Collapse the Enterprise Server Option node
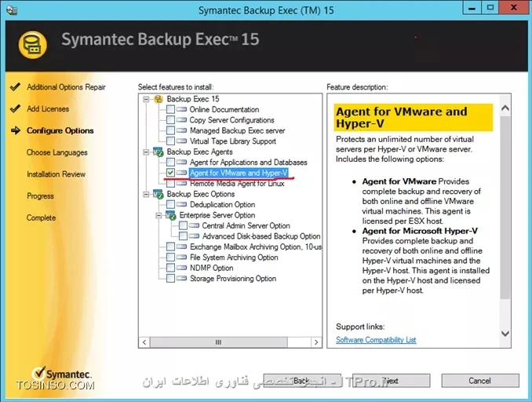Screen dimensions: 532x402 click(x=159, y=215)
